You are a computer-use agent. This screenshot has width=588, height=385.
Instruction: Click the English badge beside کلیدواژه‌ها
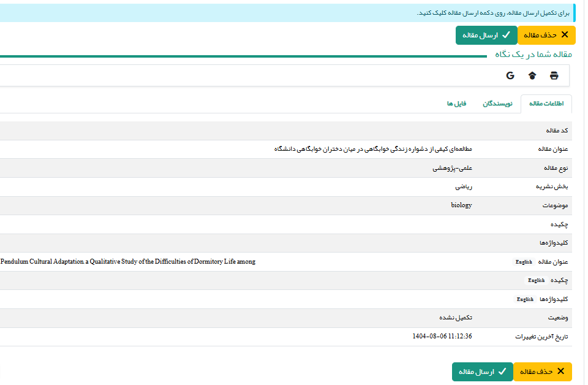[x=525, y=299]
